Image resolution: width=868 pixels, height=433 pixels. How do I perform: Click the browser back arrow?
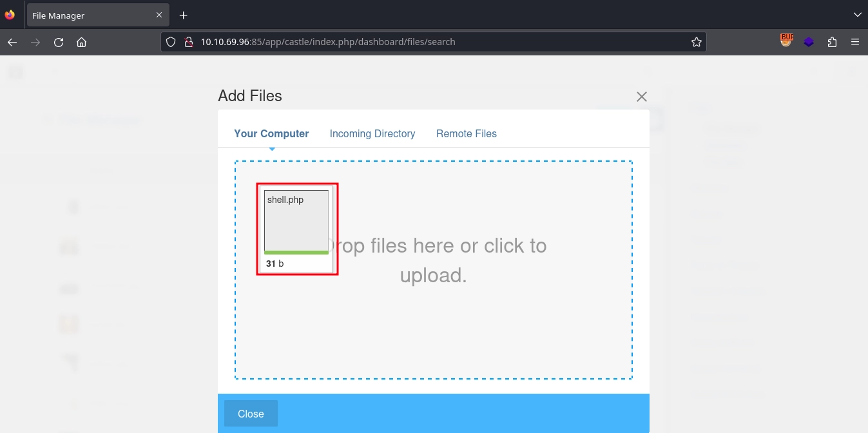12,43
